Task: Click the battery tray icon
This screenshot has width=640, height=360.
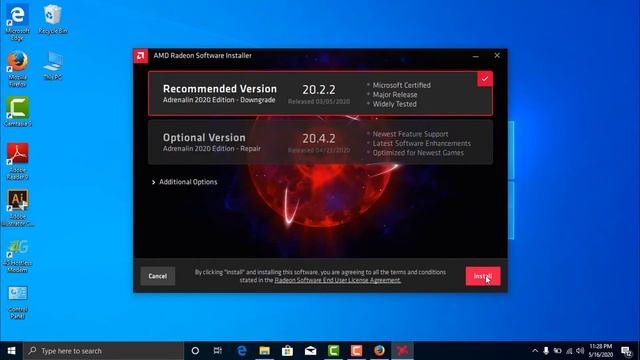Action: coord(558,351)
